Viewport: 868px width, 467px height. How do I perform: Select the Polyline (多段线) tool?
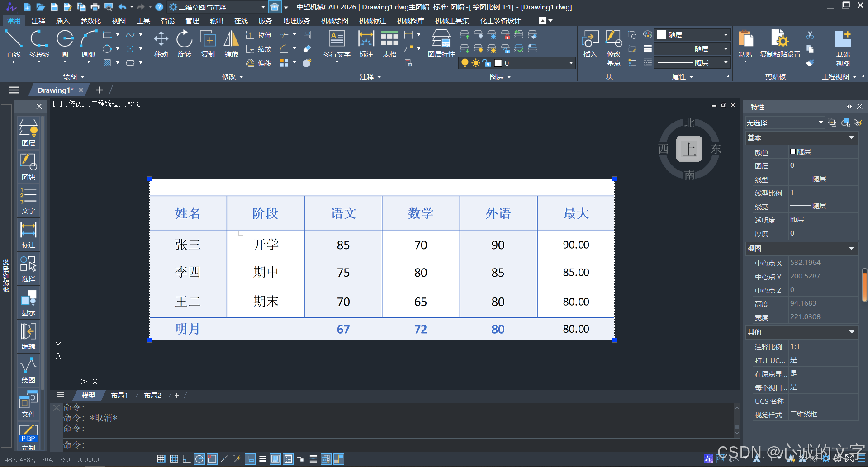[39, 44]
